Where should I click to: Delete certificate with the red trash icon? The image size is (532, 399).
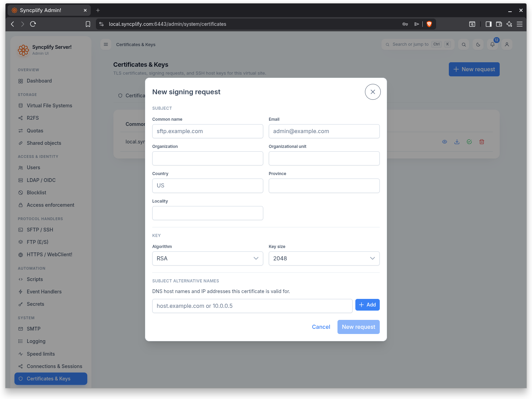(x=481, y=142)
